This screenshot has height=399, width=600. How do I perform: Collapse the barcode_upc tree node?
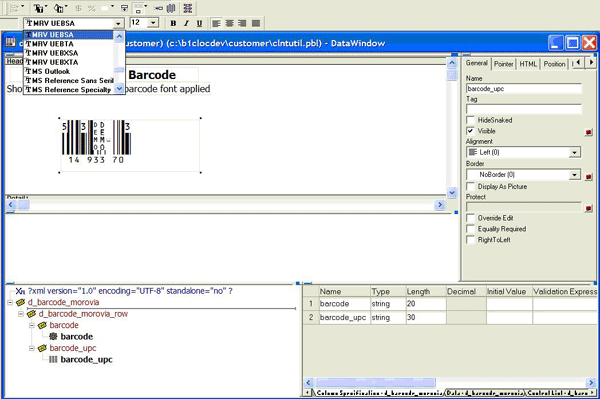[32, 349]
